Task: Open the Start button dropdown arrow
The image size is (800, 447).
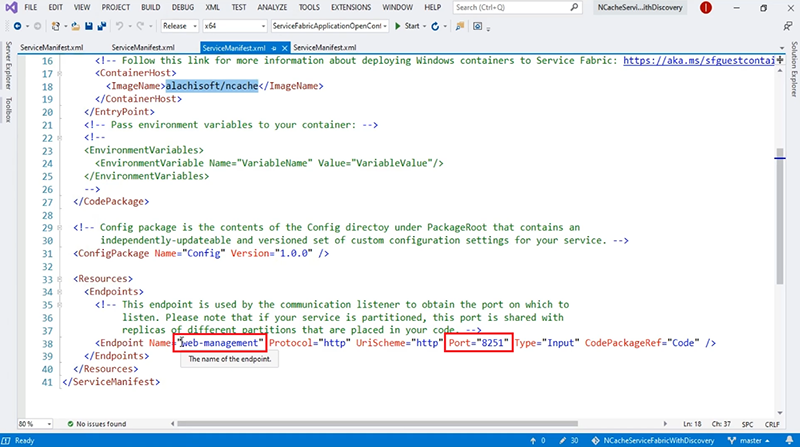Action: [424, 26]
